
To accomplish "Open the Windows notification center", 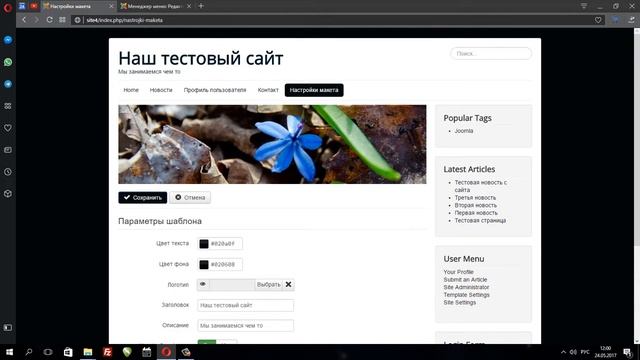I will tap(627, 352).
